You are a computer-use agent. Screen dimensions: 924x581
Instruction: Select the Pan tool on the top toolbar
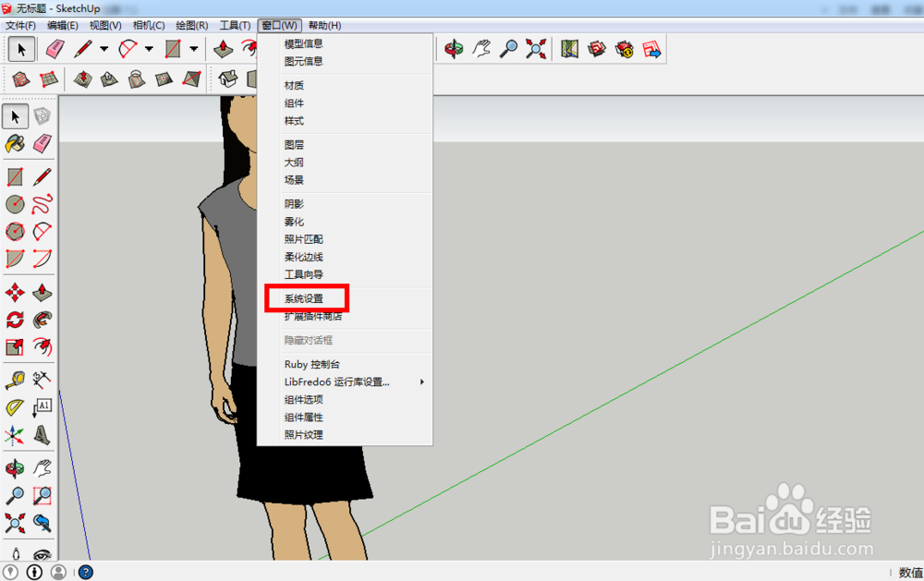(480, 50)
